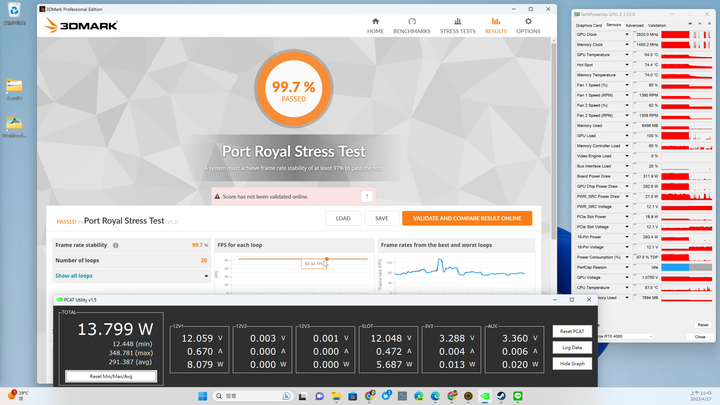Open Options gear icon in 3DMark

[528, 21]
